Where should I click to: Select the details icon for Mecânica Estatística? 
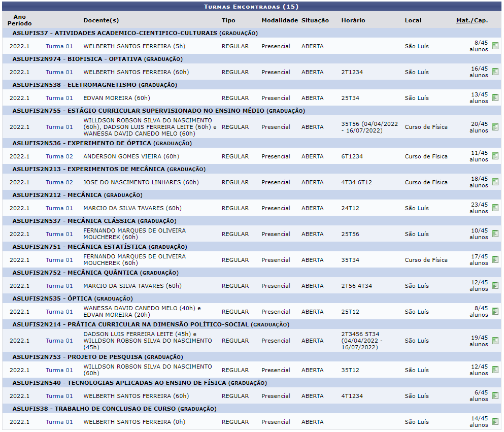tap(495, 260)
